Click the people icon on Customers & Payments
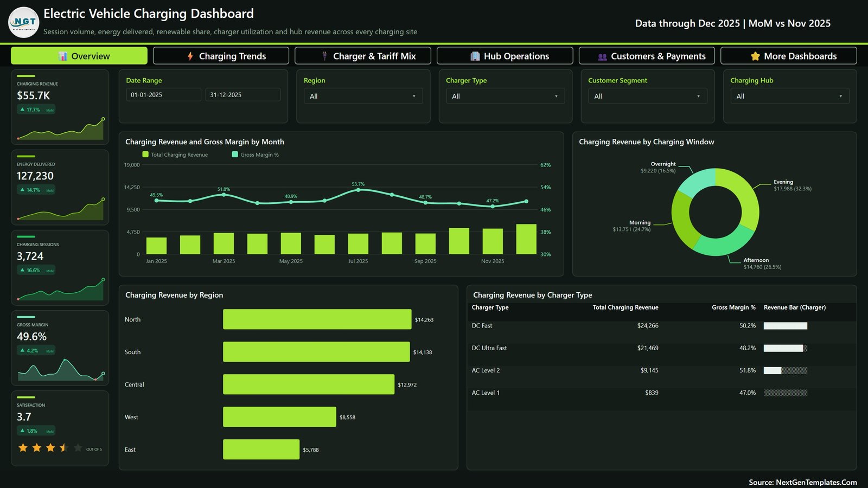Viewport: 868px width, 488px height. click(602, 56)
